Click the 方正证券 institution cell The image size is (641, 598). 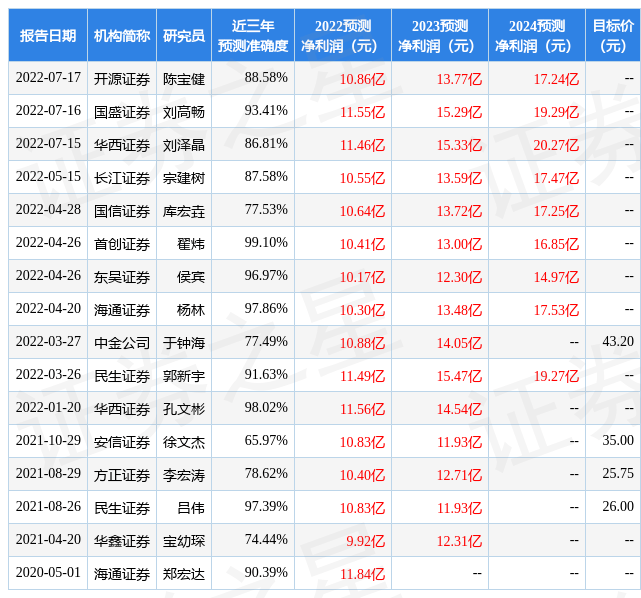pyautogui.click(x=122, y=476)
